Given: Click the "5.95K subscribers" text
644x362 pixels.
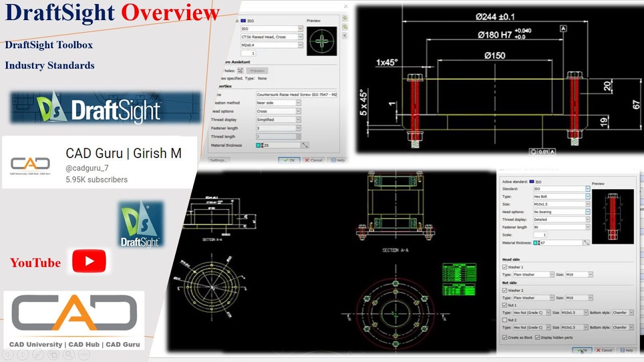Looking at the screenshot, I should click(97, 179).
